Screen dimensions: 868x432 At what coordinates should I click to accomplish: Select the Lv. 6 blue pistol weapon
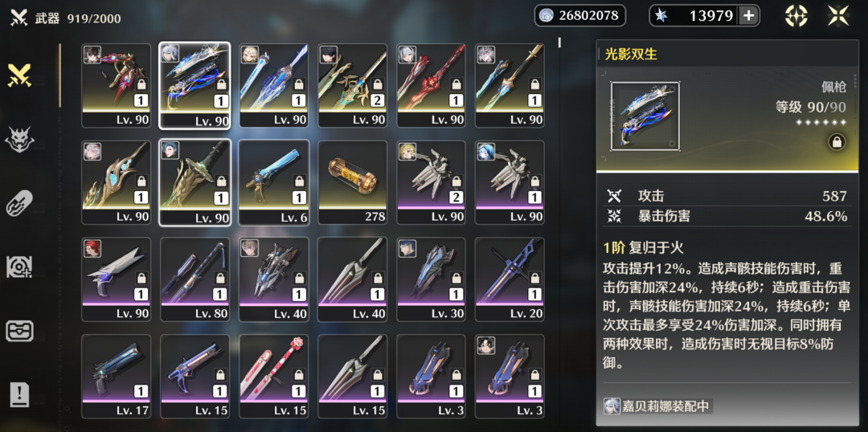click(x=274, y=182)
